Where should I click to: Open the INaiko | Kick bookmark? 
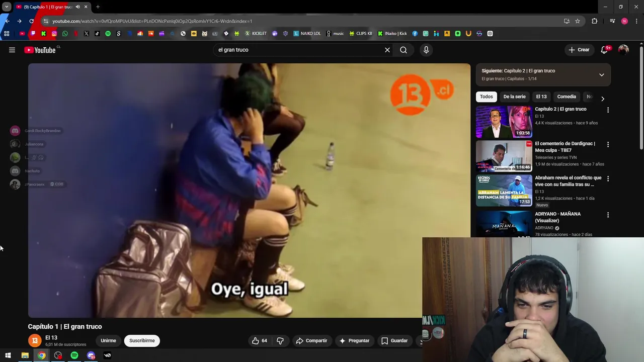coord(392,34)
